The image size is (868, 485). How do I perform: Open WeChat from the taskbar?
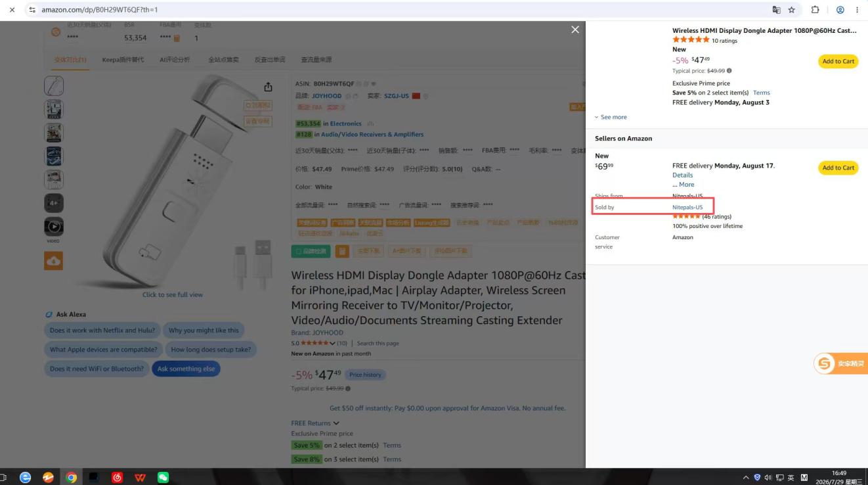coord(163,478)
